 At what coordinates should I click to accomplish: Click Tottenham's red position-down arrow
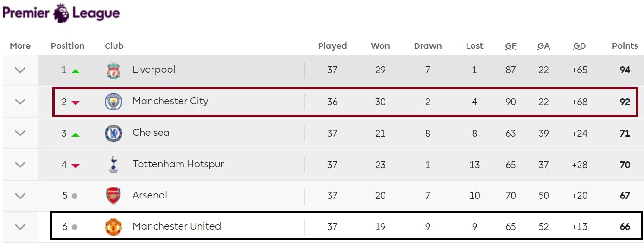coord(76,166)
